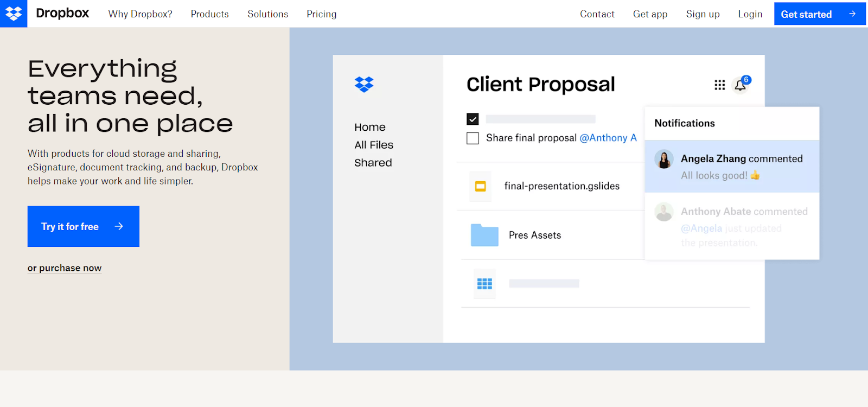
Task: Click the Dropbox logo icon in header
Action: [x=14, y=14]
